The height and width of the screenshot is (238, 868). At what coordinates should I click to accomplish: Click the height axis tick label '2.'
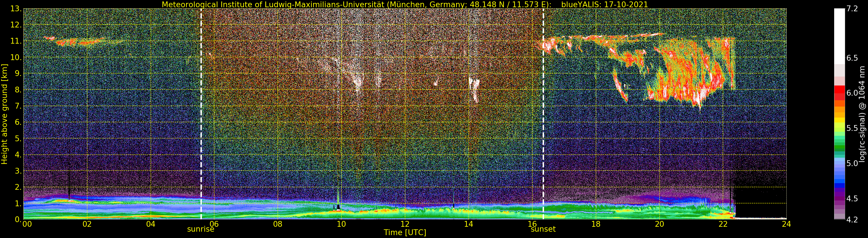18,187
